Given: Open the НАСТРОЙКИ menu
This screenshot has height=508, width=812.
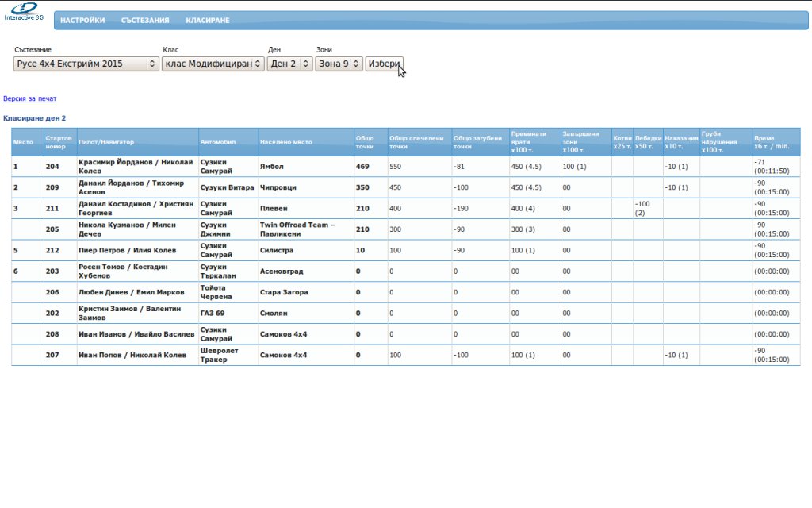Looking at the screenshot, I should tap(82, 21).
